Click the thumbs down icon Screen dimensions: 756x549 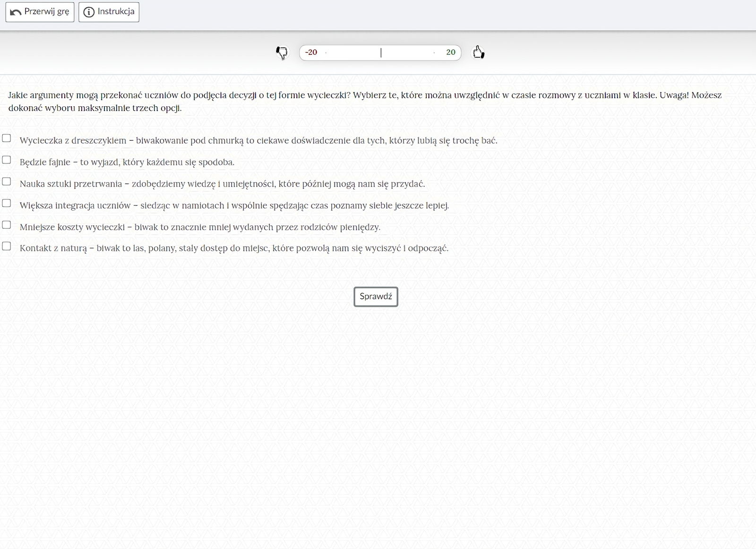click(x=282, y=52)
